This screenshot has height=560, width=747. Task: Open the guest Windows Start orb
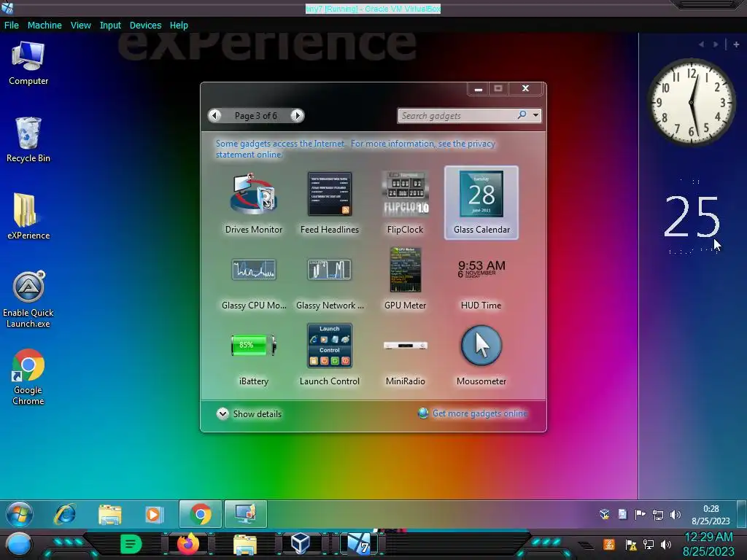(19, 514)
